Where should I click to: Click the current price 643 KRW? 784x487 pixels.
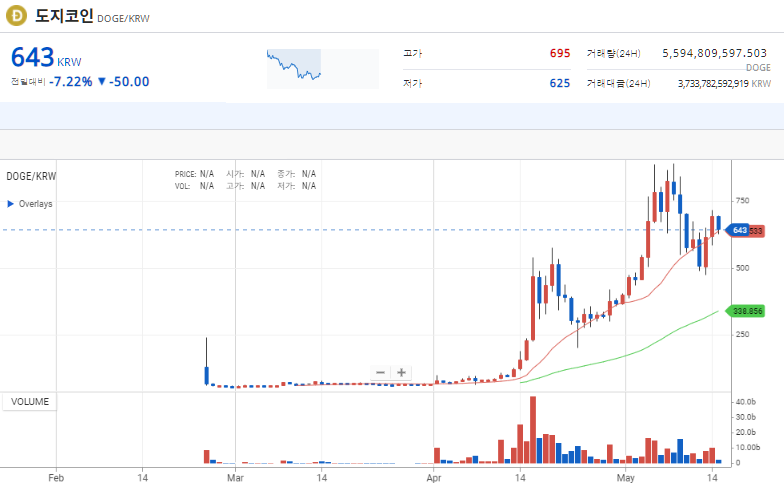(x=46, y=58)
